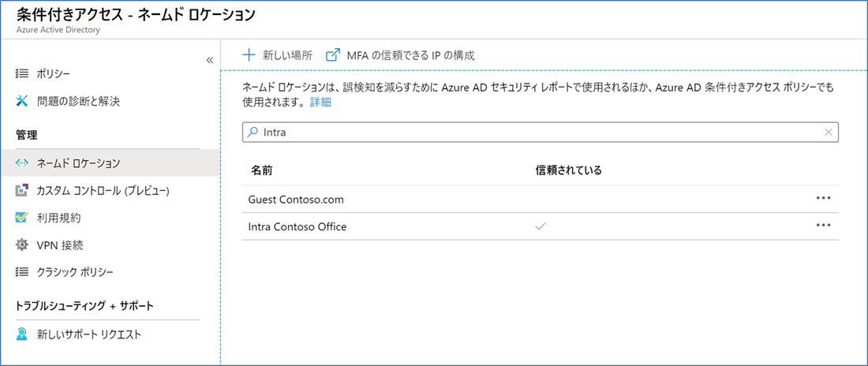Click the 新しいサポート リクエスト person icon

pyautogui.click(x=21, y=334)
